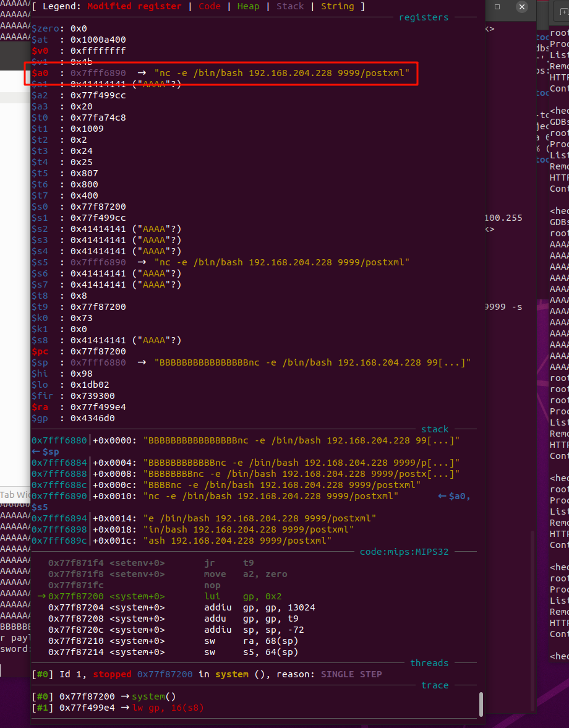Screen dimensions: 569x728
Task: Select the $t7 value 0x400
Action: (x=84, y=196)
